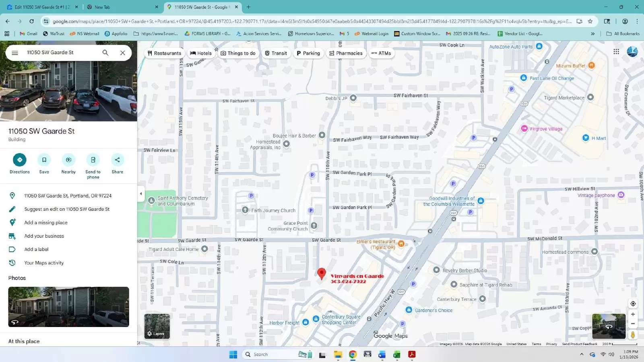This screenshot has height=362, width=644.
Task: Open File Explorer from taskbar
Action: tap(338, 354)
